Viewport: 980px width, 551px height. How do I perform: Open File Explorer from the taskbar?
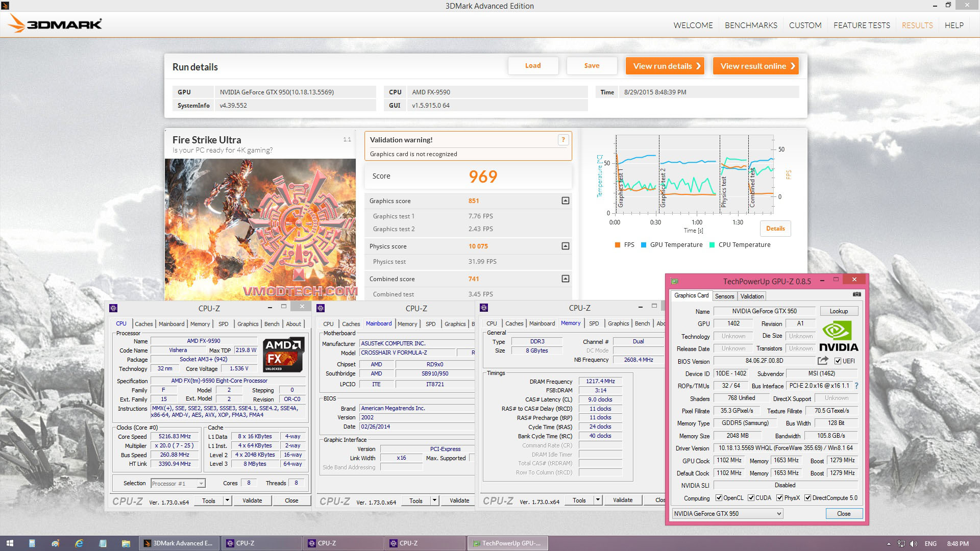click(x=126, y=543)
